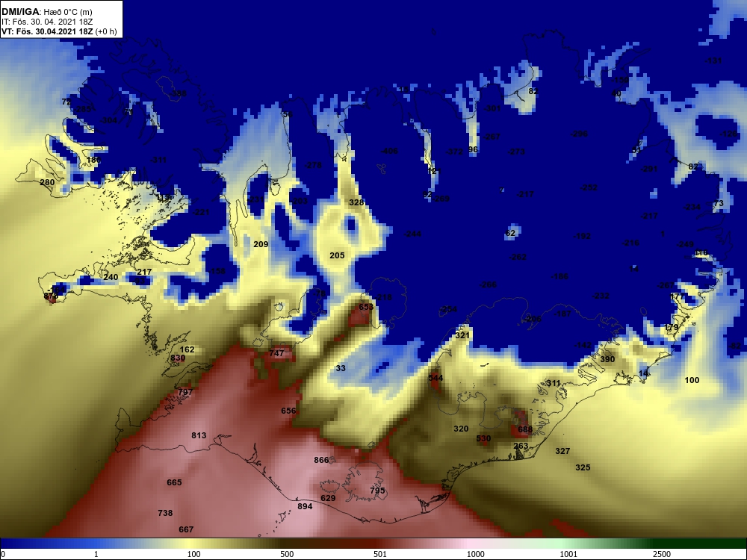Select the map value 795
Image resolution: width=747 pixels, height=560 pixels.
pyautogui.click(x=377, y=491)
